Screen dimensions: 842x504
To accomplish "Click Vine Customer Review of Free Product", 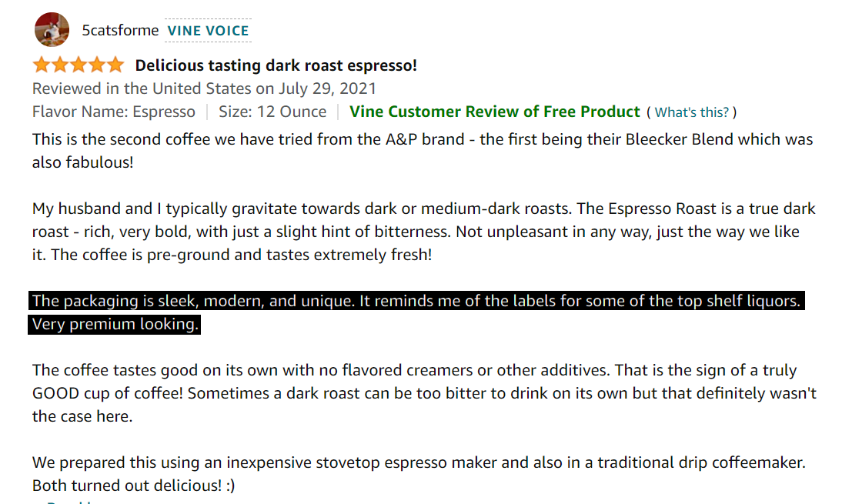I will point(494,112).
